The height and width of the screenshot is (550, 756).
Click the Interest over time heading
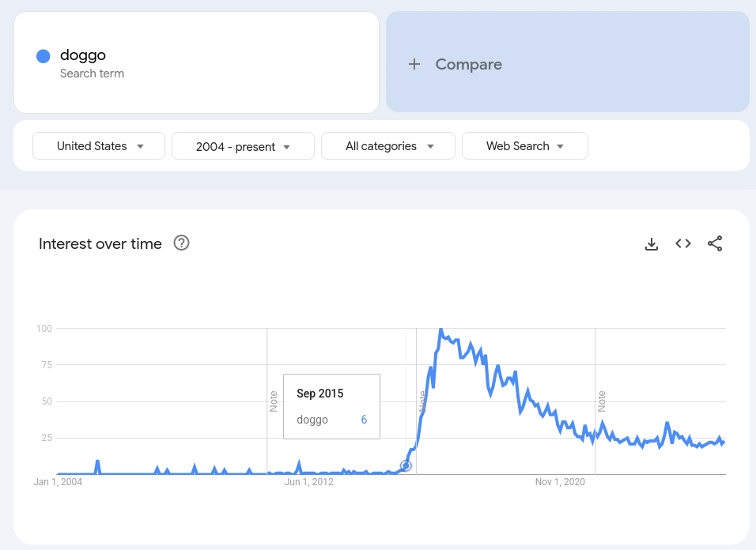click(100, 243)
